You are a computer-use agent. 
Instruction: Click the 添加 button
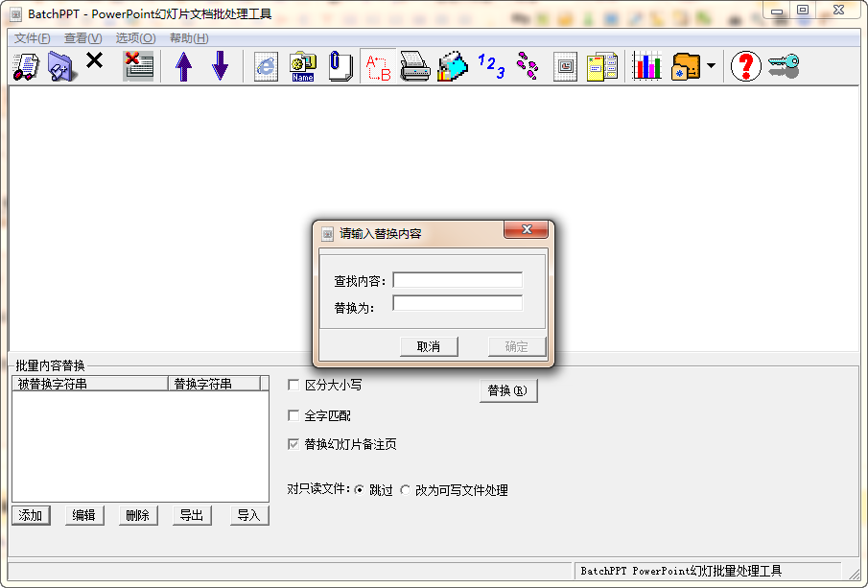[x=31, y=515]
